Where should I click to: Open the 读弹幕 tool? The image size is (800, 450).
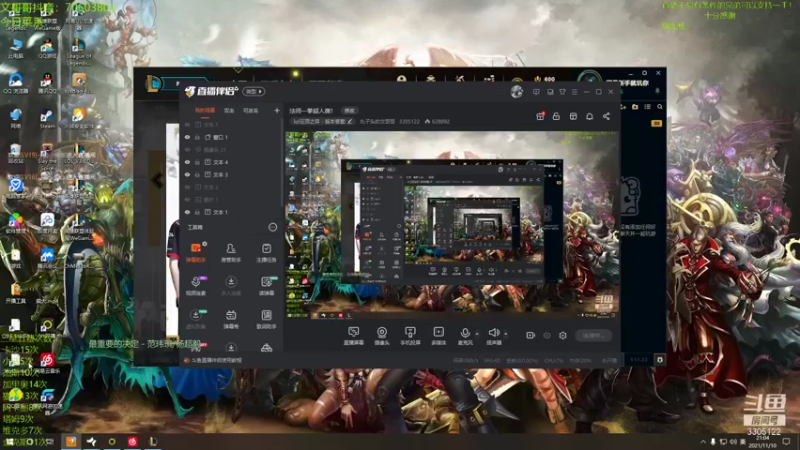click(x=266, y=286)
